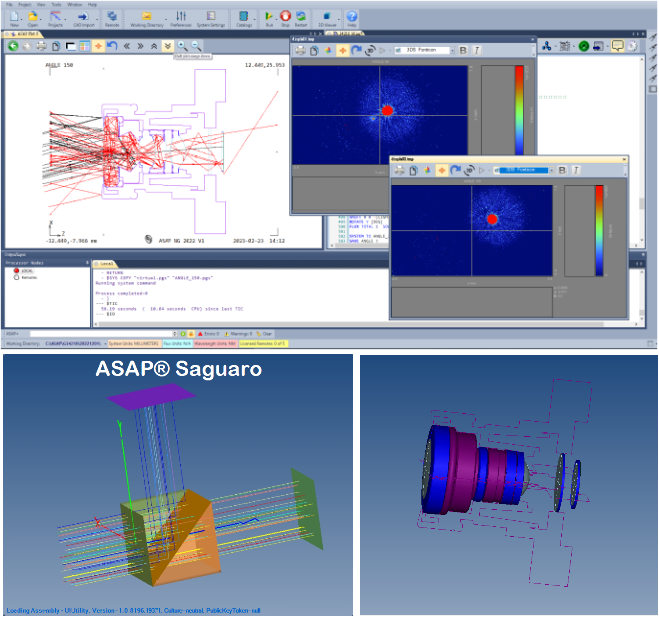The image size is (659, 617).
Task: Switch to the Local output tab
Action: pos(104,264)
